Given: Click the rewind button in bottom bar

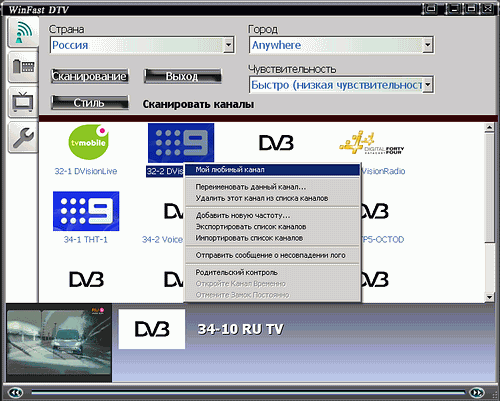Looking at the screenshot, I should pyautogui.click(x=15, y=392).
